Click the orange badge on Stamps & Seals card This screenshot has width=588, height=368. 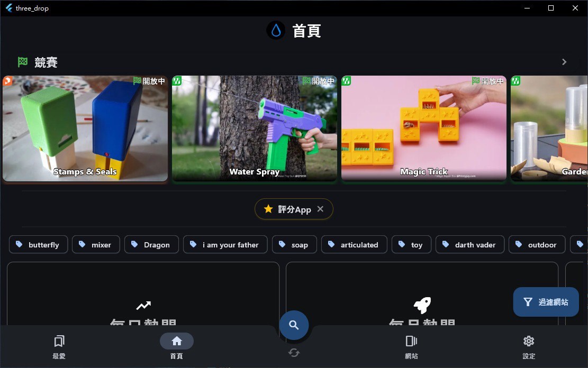[x=7, y=80]
